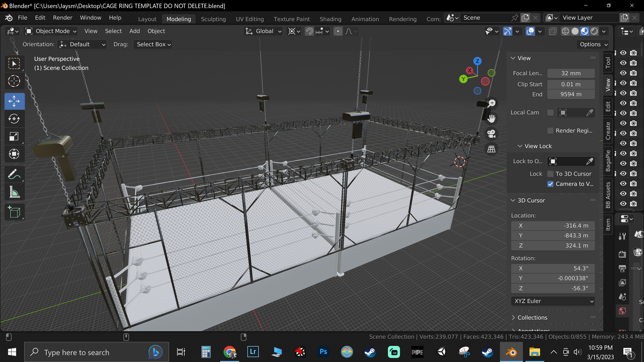Click the Local Cam eyedropper icon
644x362 pixels.
(590, 113)
